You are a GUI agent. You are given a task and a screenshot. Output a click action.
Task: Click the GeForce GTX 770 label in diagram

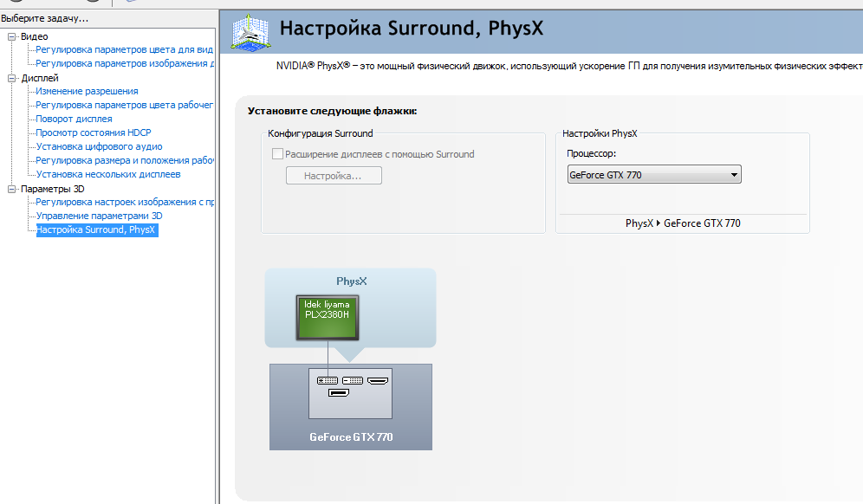[x=351, y=437]
